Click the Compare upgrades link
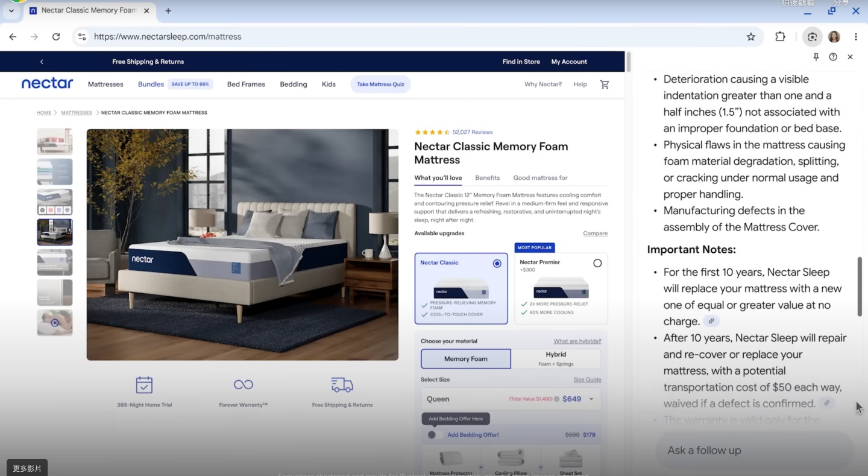This screenshot has width=868, height=476. coord(595,233)
